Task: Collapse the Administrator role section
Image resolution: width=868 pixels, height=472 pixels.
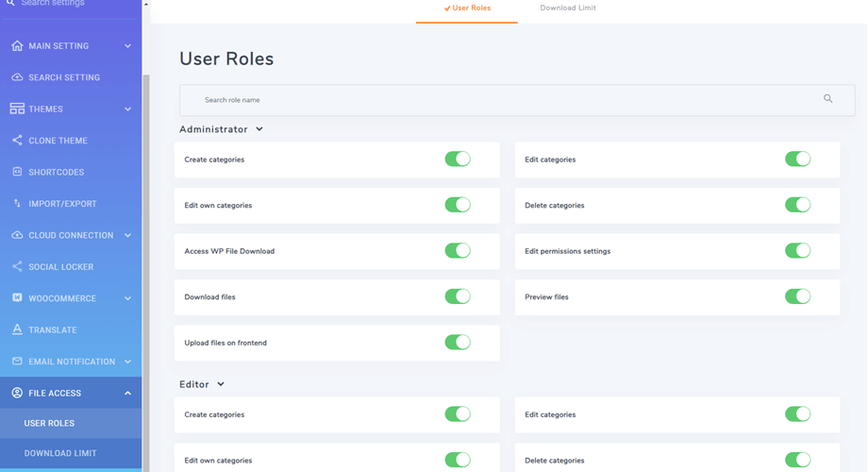Action: [259, 129]
